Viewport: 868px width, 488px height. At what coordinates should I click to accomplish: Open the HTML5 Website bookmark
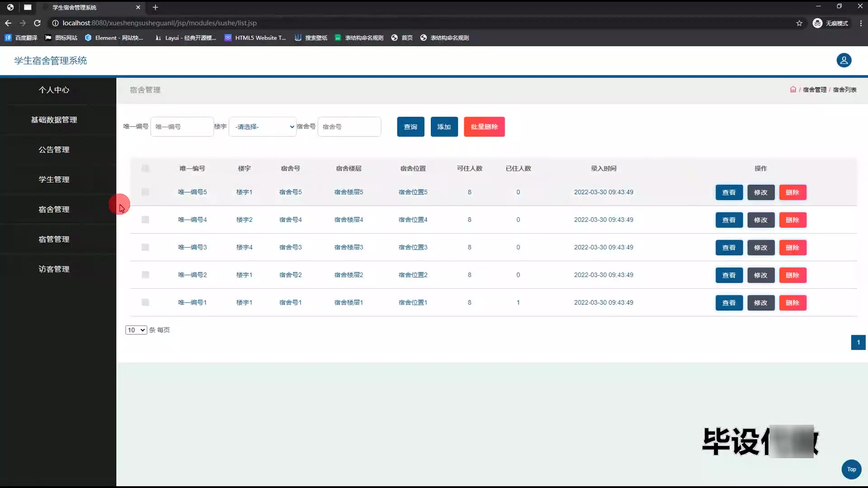click(x=255, y=38)
